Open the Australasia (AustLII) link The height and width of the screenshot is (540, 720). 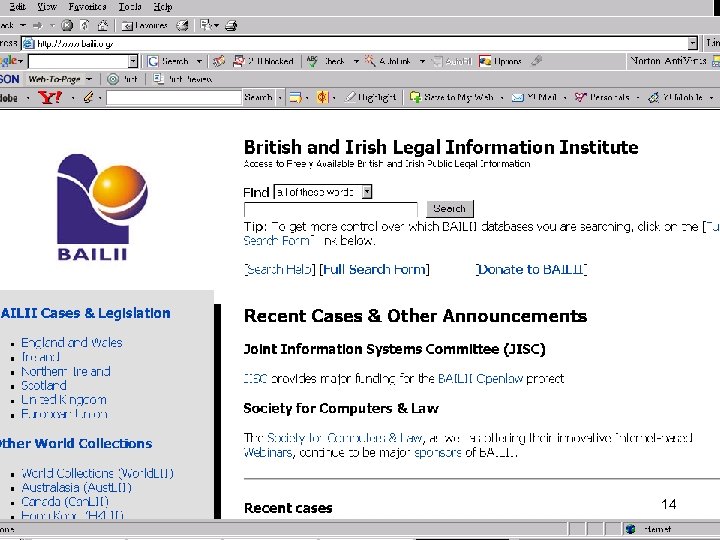pyautogui.click(x=77, y=488)
